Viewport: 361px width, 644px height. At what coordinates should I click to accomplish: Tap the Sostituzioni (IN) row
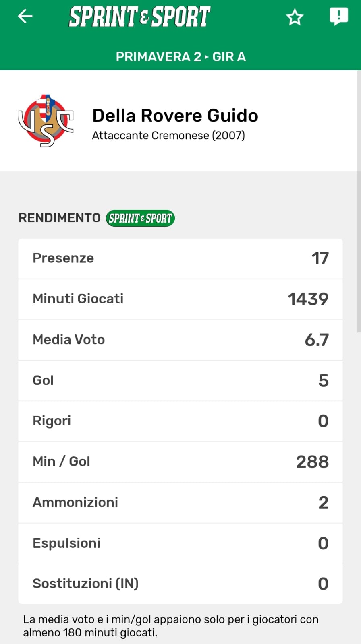[x=180, y=584]
